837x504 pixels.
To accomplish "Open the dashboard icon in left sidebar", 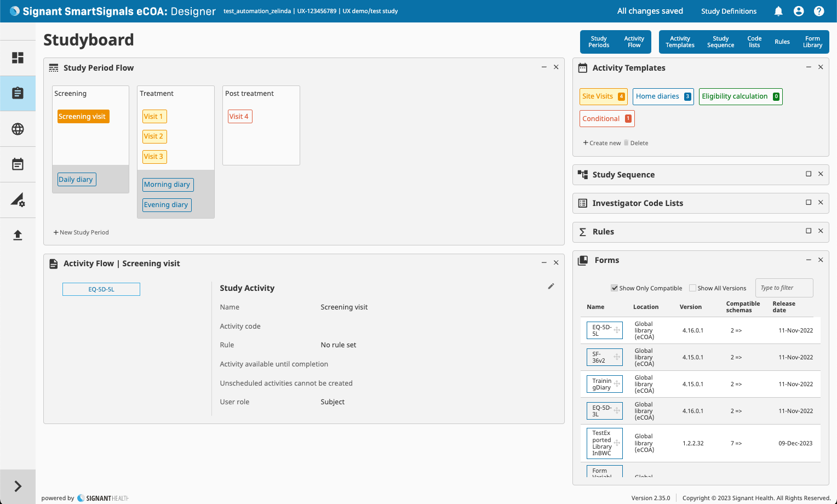I will pos(18,58).
